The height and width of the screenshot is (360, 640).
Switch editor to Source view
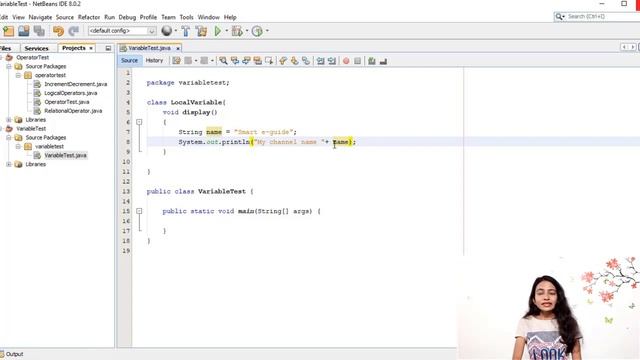(x=129, y=60)
